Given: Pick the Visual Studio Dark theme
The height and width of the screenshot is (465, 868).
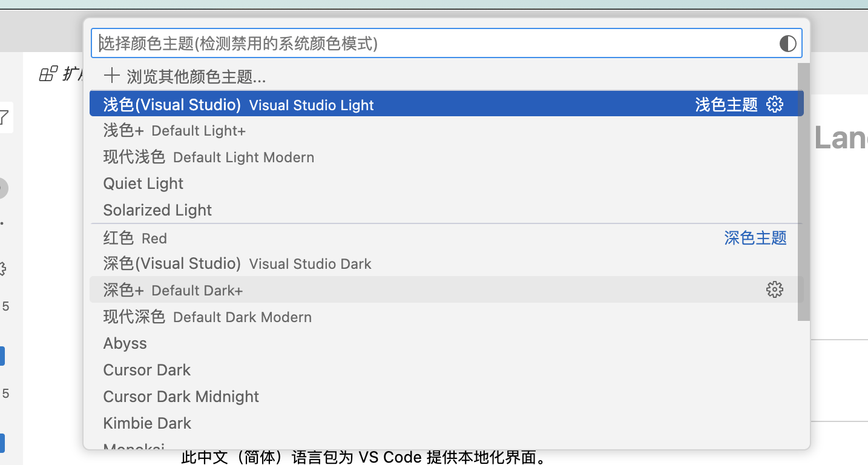Looking at the screenshot, I should click(x=237, y=264).
